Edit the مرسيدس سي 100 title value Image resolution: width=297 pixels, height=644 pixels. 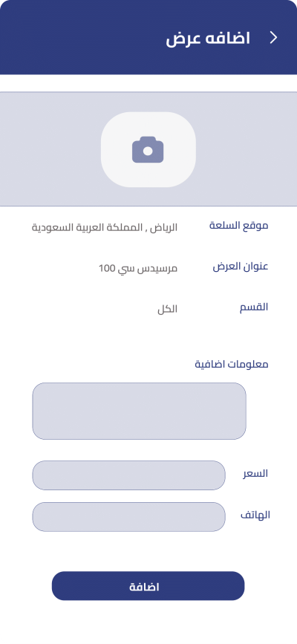point(138,269)
